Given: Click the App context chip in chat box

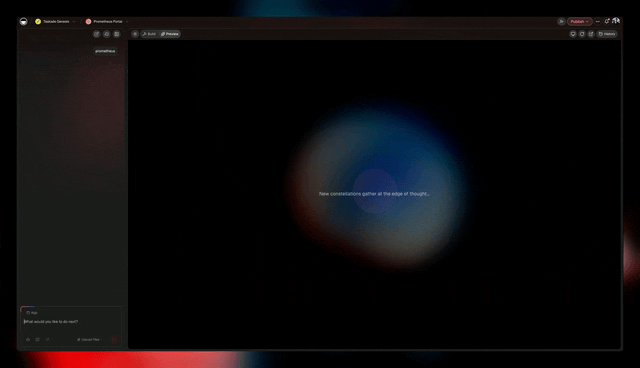Looking at the screenshot, I should [x=32, y=313].
